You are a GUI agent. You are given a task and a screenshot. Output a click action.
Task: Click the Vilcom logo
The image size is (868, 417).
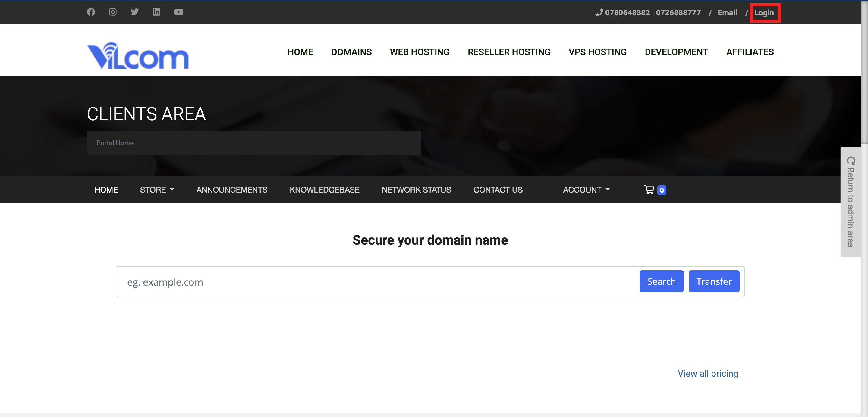coord(138,56)
